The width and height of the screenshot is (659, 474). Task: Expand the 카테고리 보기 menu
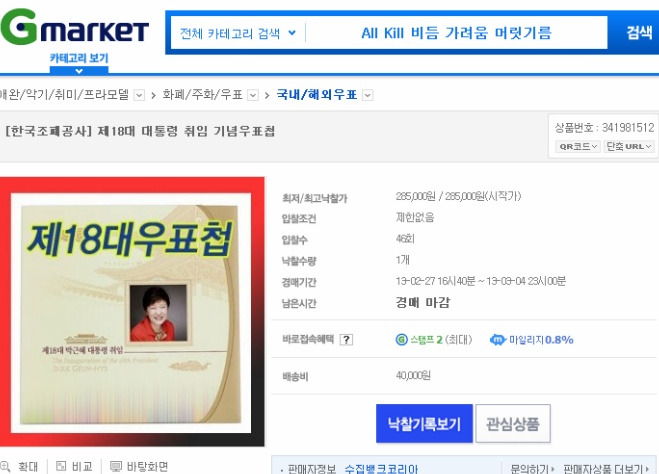(x=79, y=63)
